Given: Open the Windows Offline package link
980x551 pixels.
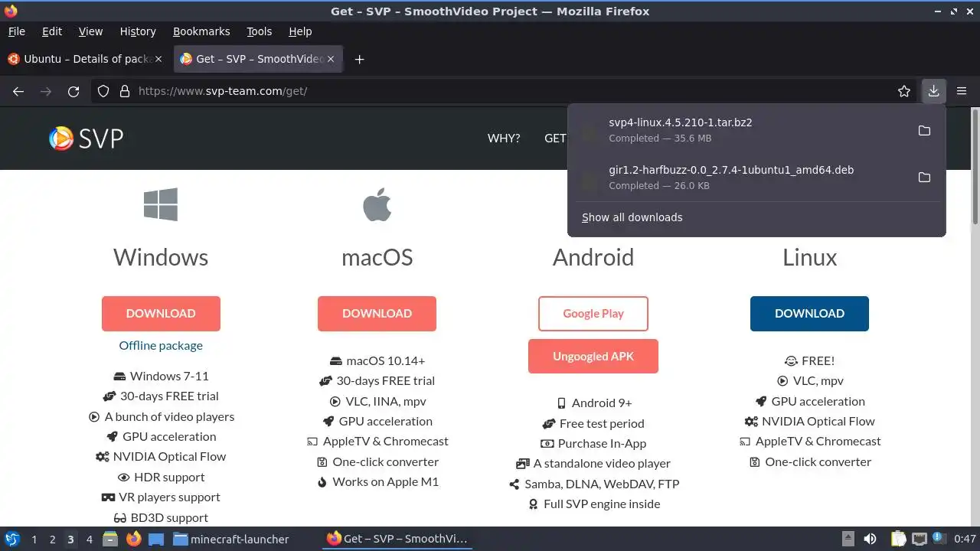Looking at the screenshot, I should point(161,346).
